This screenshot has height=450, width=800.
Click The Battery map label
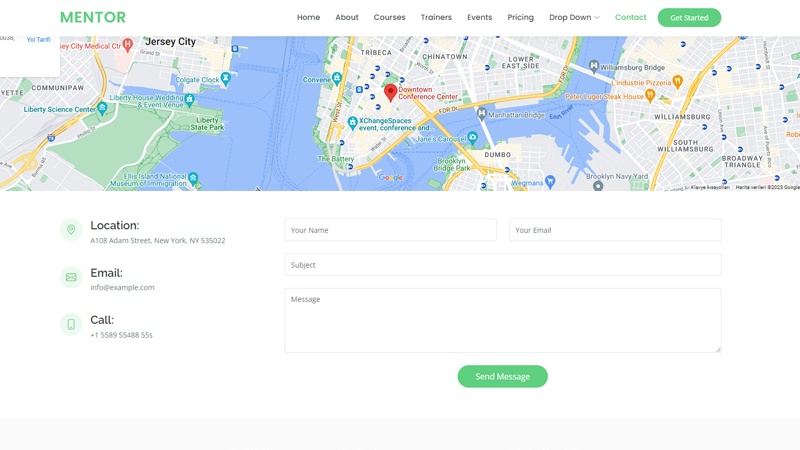click(x=336, y=159)
